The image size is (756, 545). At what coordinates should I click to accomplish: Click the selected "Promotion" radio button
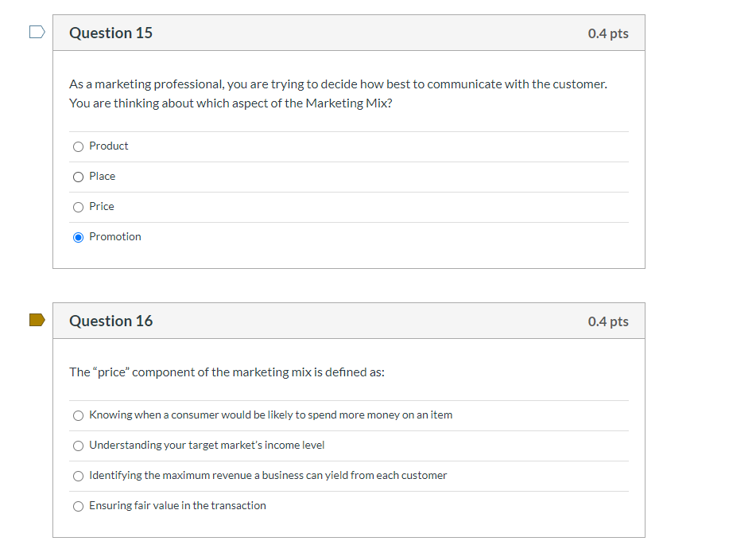[78, 237]
